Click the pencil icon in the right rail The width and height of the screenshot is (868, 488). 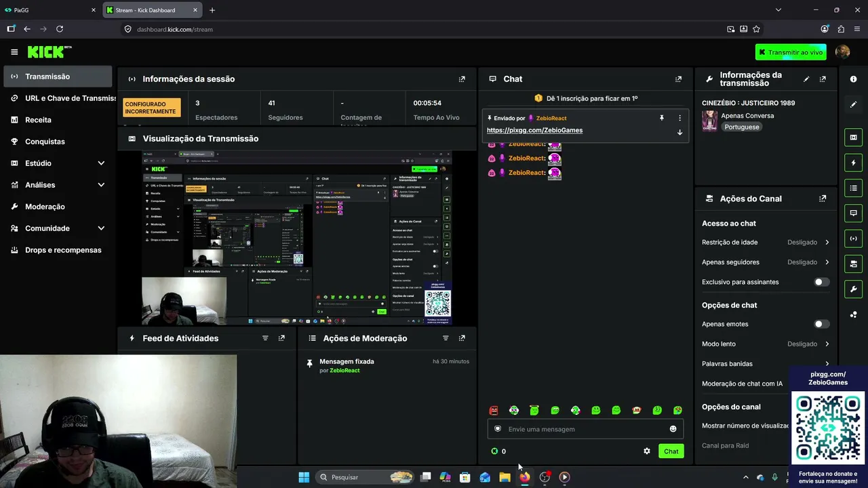(x=853, y=104)
